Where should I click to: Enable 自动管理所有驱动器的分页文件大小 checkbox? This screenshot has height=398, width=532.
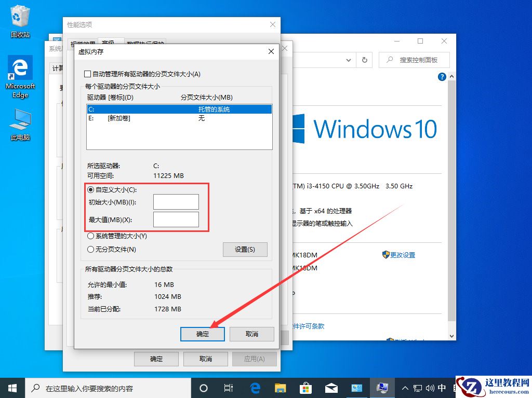pos(87,74)
